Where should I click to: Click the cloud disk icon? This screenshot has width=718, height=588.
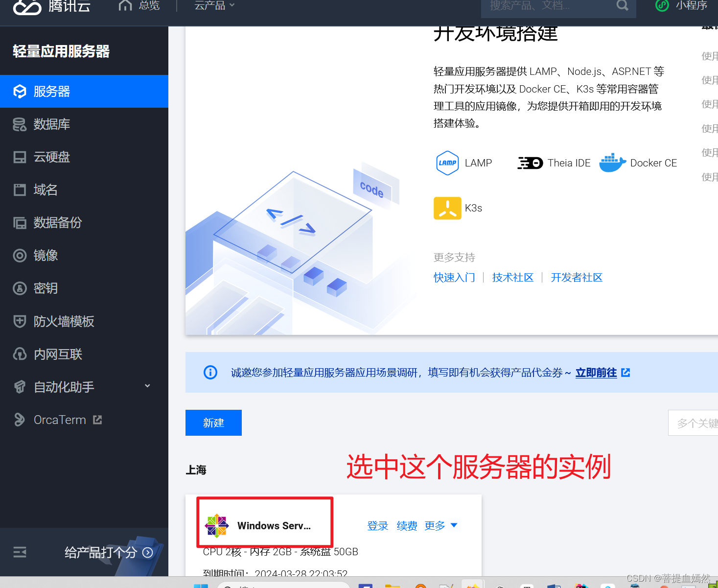coord(20,157)
